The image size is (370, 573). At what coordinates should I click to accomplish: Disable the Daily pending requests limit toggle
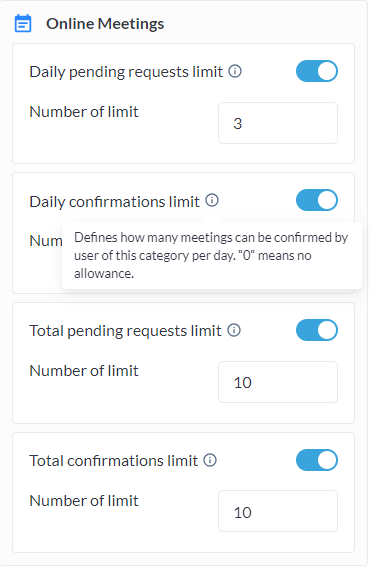317,71
